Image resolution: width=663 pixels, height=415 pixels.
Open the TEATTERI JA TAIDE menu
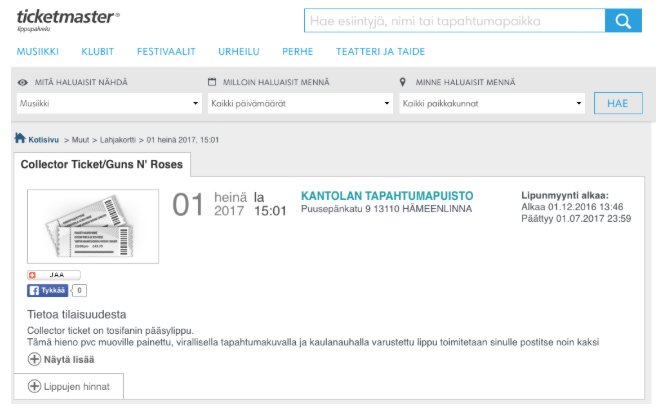coord(381,52)
